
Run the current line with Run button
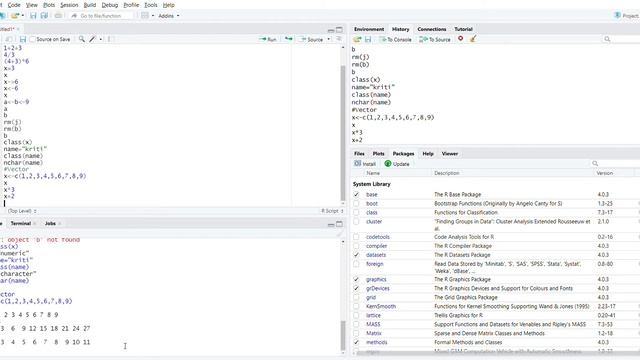point(268,39)
